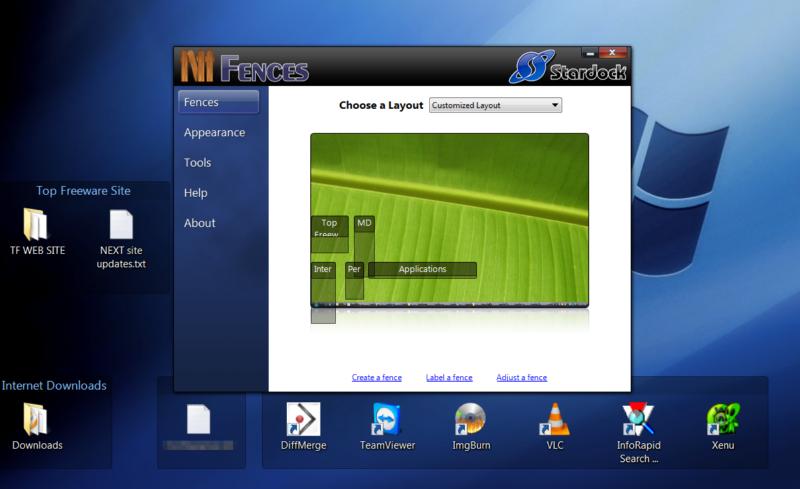
Task: Open the Choose a Layout dropdown
Action: pos(495,105)
